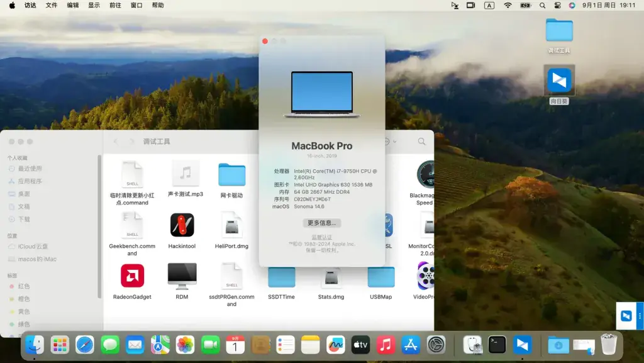This screenshot has height=363, width=644.
Task: Open Photos from the Dock
Action: (x=186, y=345)
